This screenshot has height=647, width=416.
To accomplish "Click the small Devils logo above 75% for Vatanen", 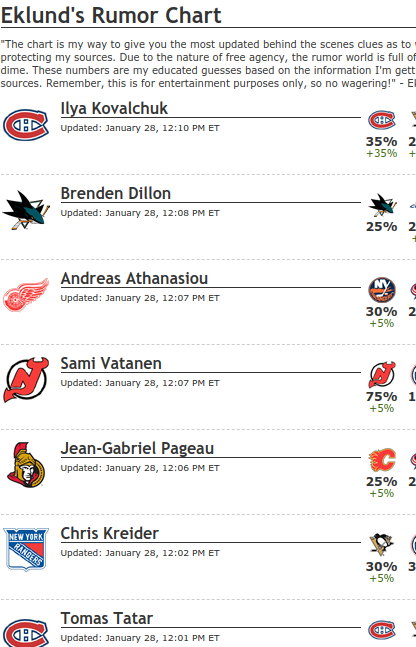I will (x=382, y=375).
